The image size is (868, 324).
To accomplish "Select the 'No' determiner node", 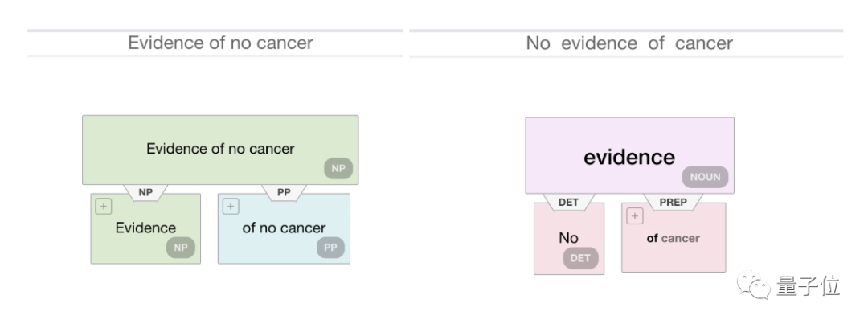I will [x=569, y=239].
